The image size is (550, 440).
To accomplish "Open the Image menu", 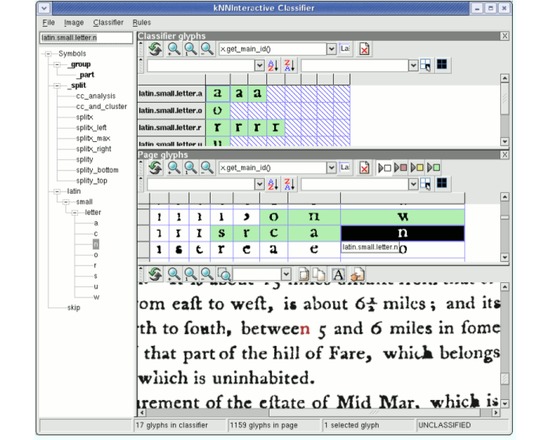I will [74, 22].
